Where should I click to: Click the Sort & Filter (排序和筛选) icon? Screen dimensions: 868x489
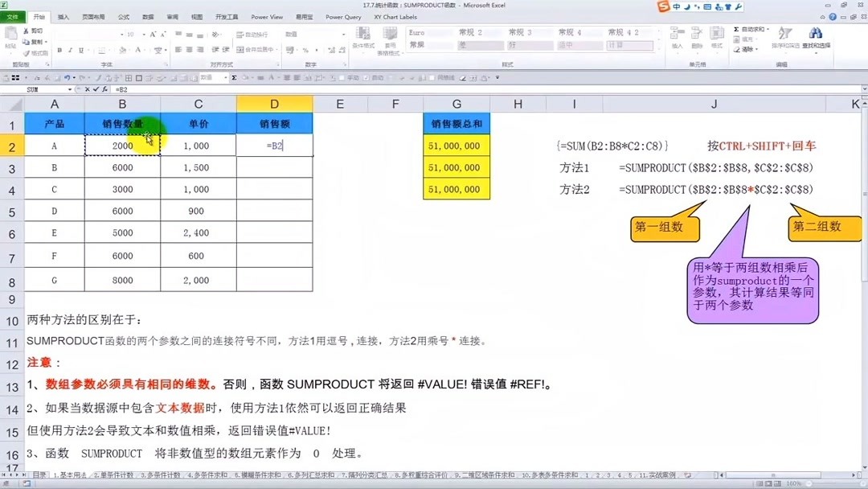click(x=784, y=34)
